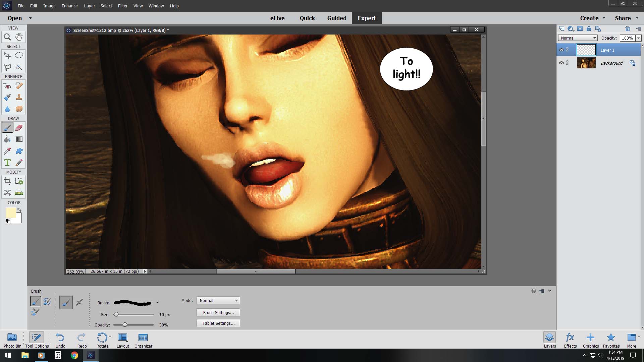Image resolution: width=644 pixels, height=362 pixels.
Task: Toggle the Layer 1 link icon
Action: 567,50
